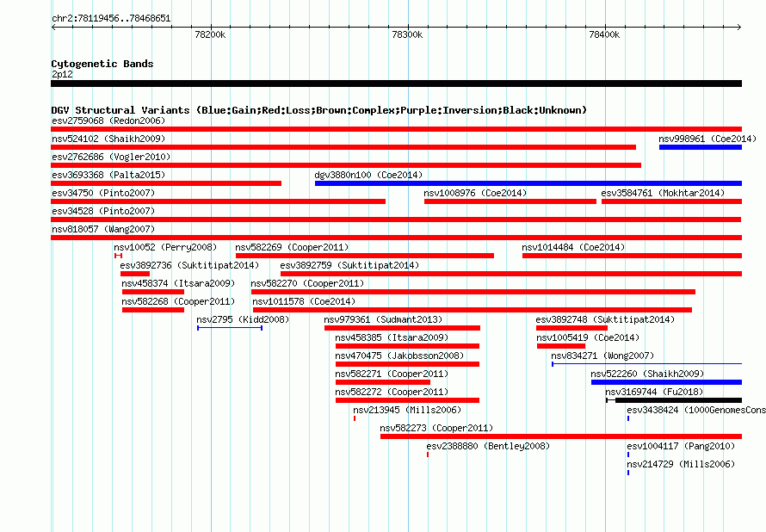The width and height of the screenshot is (766, 532).
Task: Open nsv582268 (Cooper2011) variant
Action: pos(178,301)
